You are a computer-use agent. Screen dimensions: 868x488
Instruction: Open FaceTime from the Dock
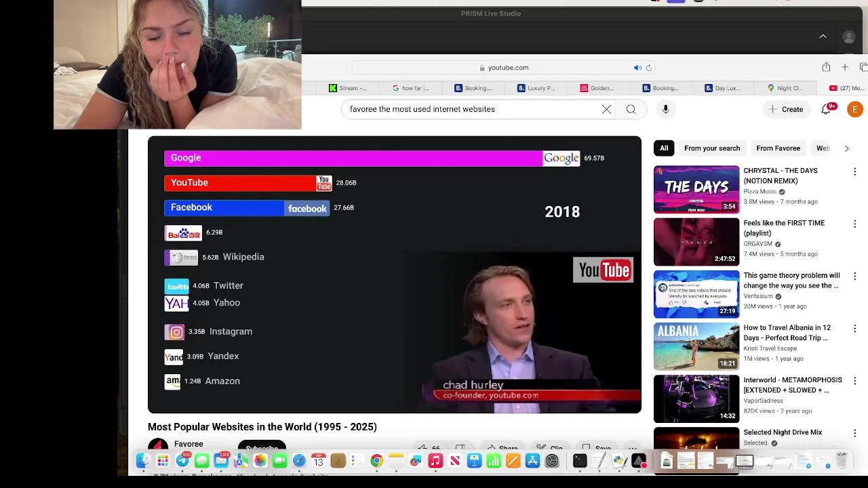pyautogui.click(x=279, y=462)
